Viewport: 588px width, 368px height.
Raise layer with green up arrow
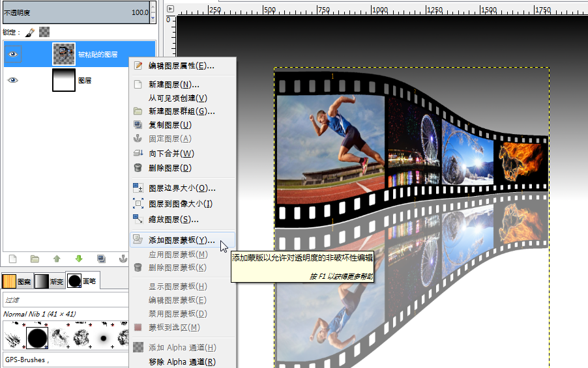click(x=57, y=259)
